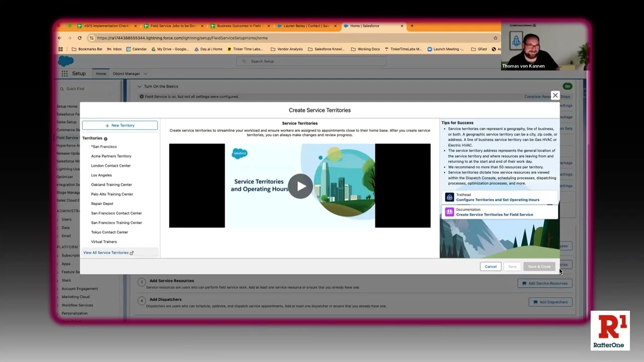The height and width of the screenshot is (362, 644).
Task: Open the View All Service Territories link
Action: click(106, 252)
